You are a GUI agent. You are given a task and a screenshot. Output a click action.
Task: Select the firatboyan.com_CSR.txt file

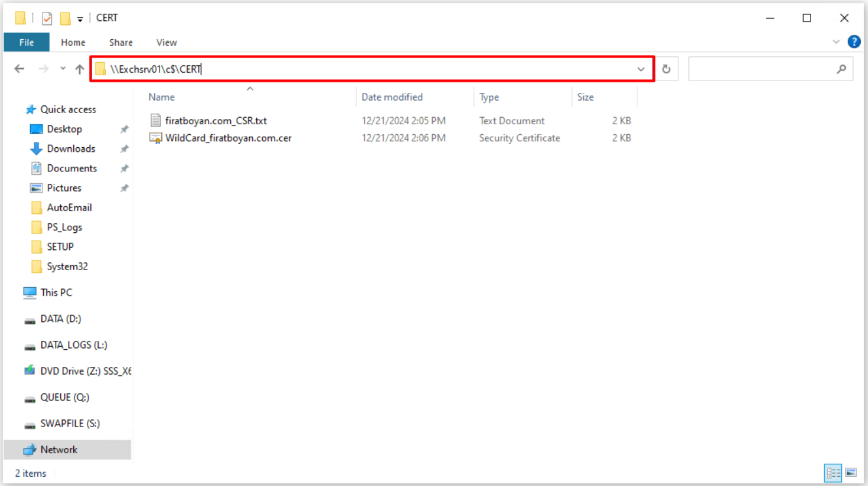coord(216,121)
